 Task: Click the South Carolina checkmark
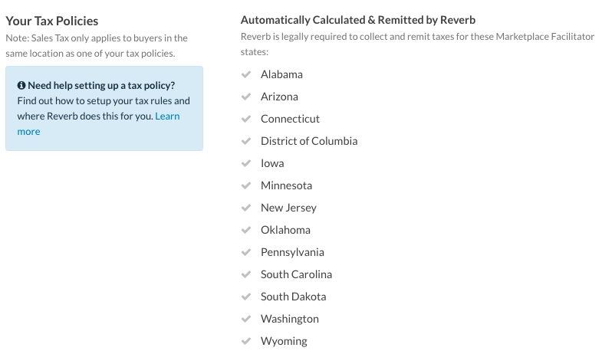tap(246, 274)
